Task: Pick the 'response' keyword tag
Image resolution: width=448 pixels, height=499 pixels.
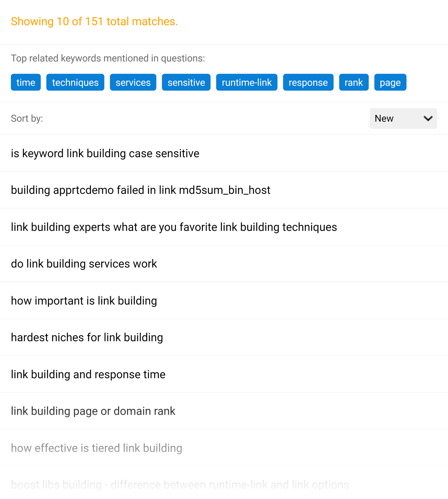Action: click(308, 82)
